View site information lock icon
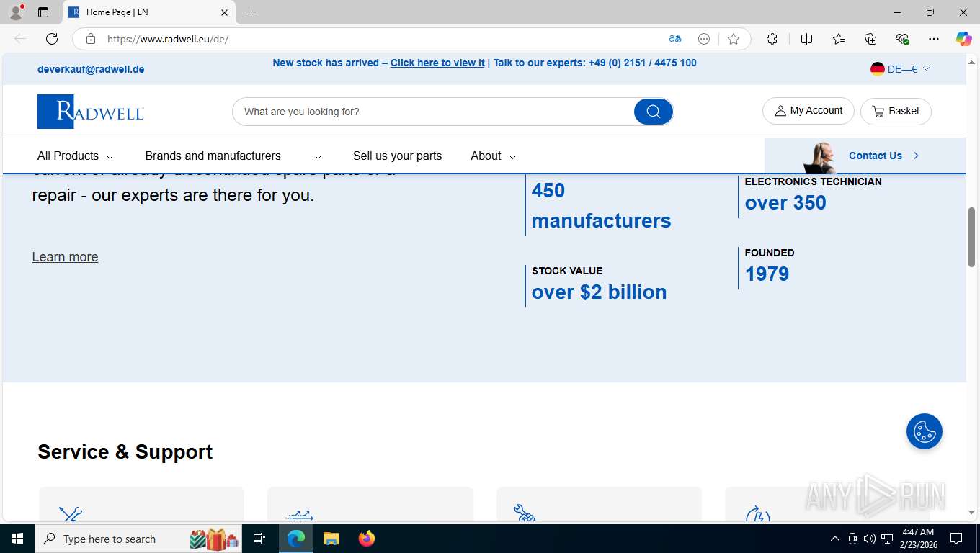The width and height of the screenshot is (980, 553). point(91,39)
